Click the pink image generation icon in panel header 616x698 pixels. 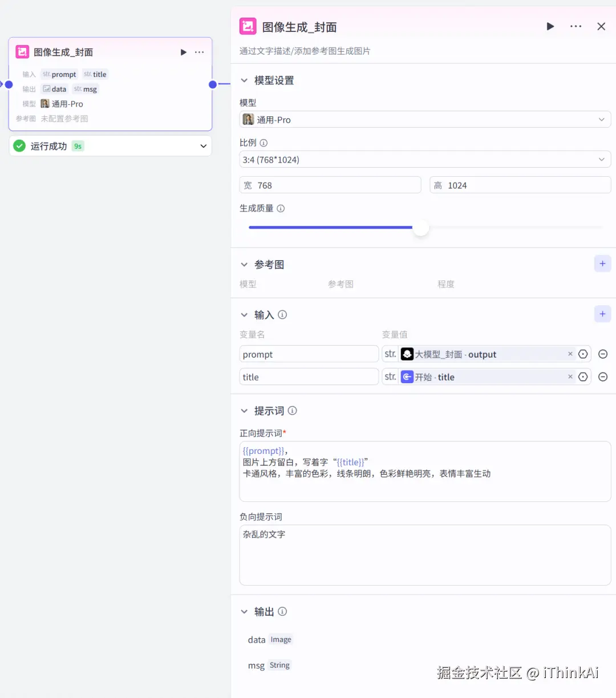(248, 26)
